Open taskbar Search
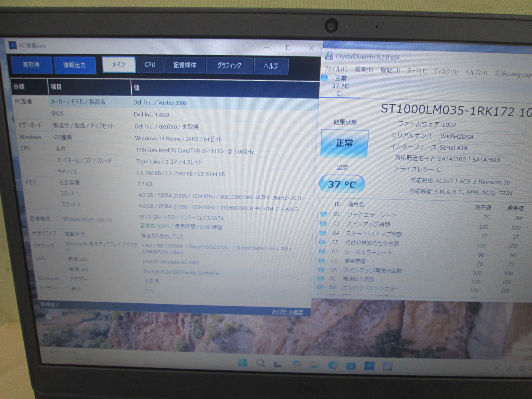Image resolution: width=532 pixels, height=399 pixels. point(261,363)
